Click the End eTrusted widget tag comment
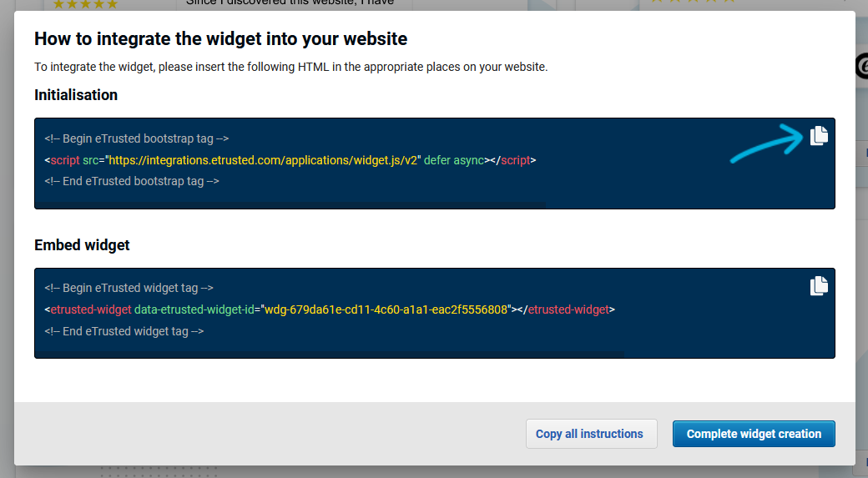This screenshot has height=478, width=868. (x=124, y=331)
